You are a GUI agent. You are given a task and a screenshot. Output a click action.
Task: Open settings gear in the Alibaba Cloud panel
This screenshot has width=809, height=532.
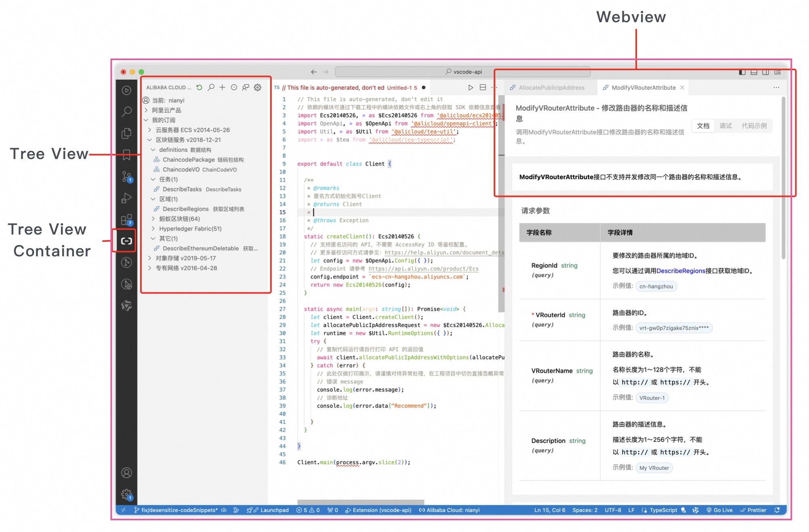(257, 87)
